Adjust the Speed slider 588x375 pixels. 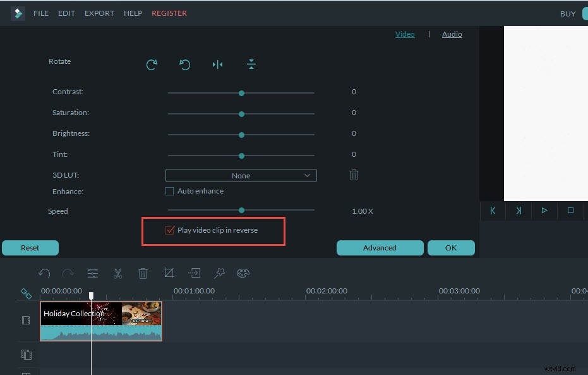coord(241,211)
